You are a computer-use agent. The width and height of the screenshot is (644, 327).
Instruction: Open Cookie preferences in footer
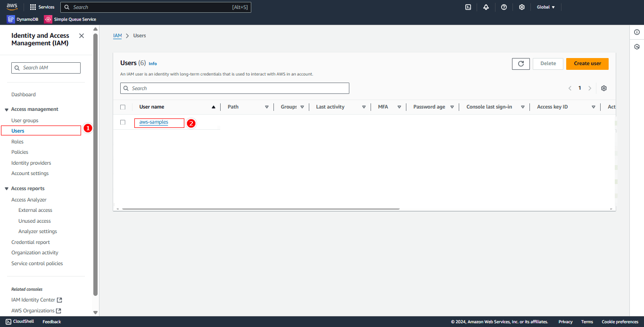620,322
